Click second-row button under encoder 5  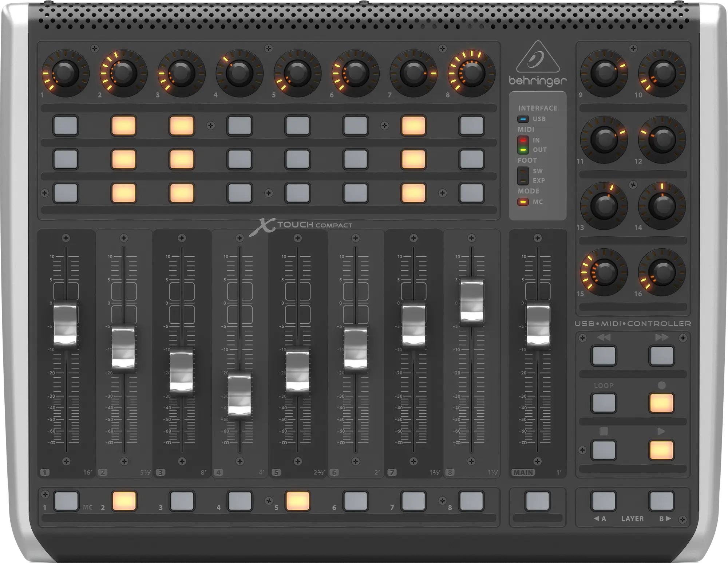297,159
